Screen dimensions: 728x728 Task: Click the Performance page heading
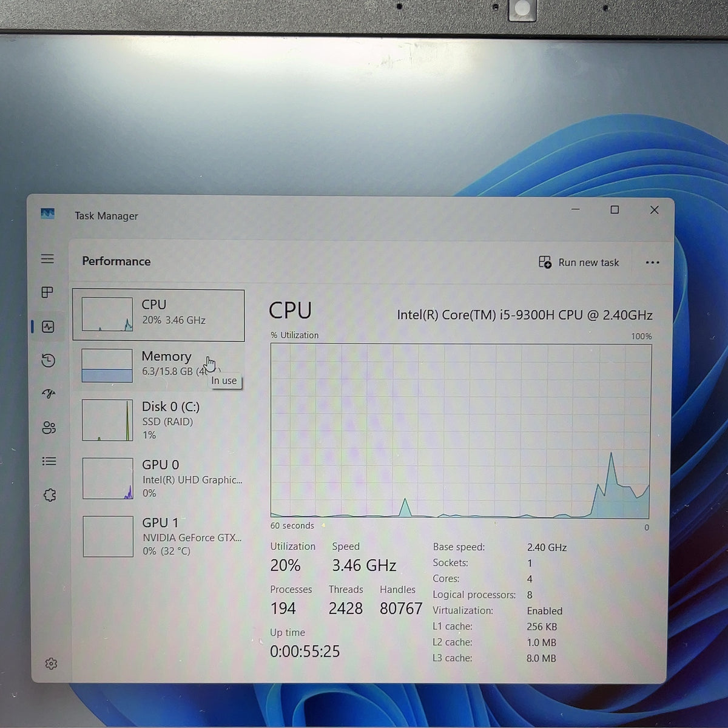click(x=116, y=261)
